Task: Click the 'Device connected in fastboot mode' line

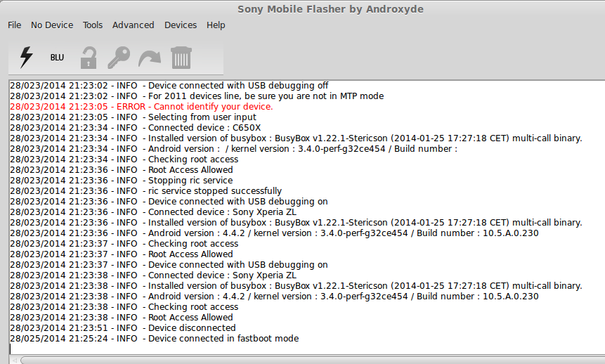Action: tap(155, 339)
